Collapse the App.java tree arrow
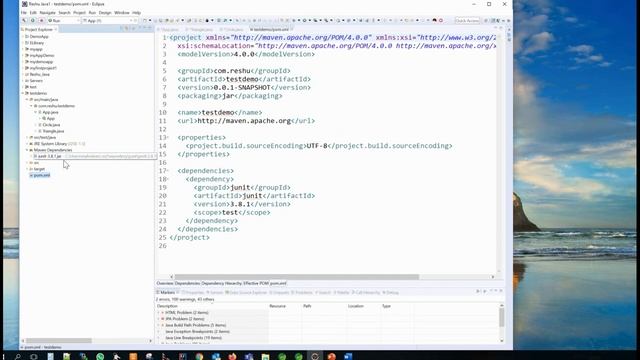640x360 pixels. [x=36, y=112]
